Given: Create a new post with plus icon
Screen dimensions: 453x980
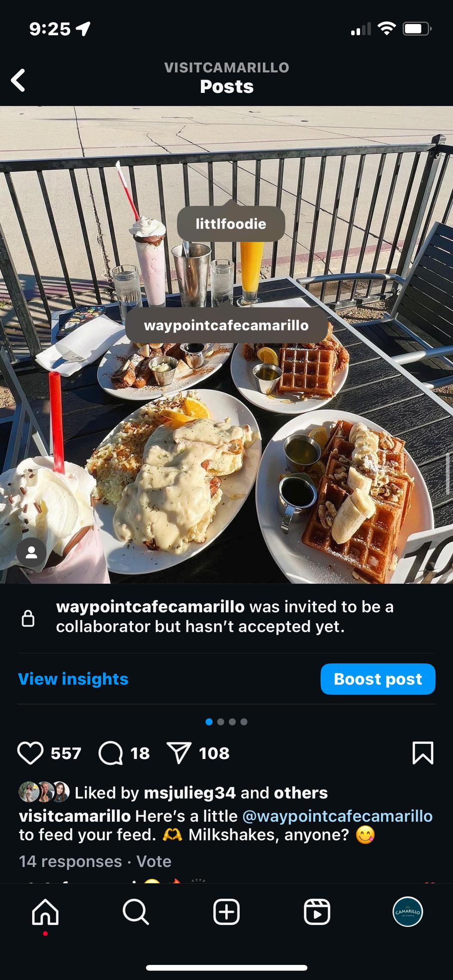Looking at the screenshot, I should click(226, 912).
